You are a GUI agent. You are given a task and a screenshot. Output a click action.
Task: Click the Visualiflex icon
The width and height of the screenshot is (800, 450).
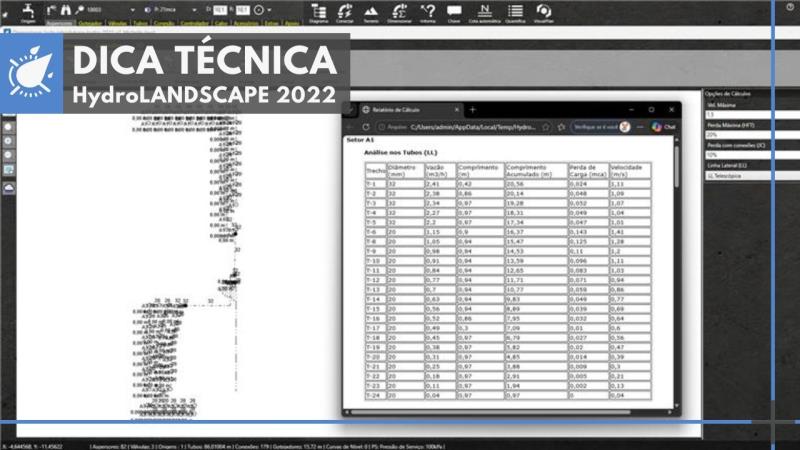point(543,13)
